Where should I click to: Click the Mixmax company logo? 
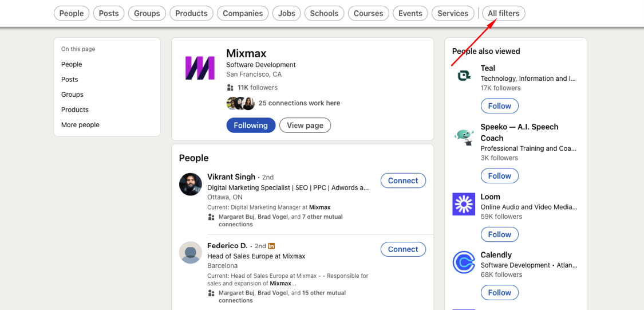click(200, 68)
